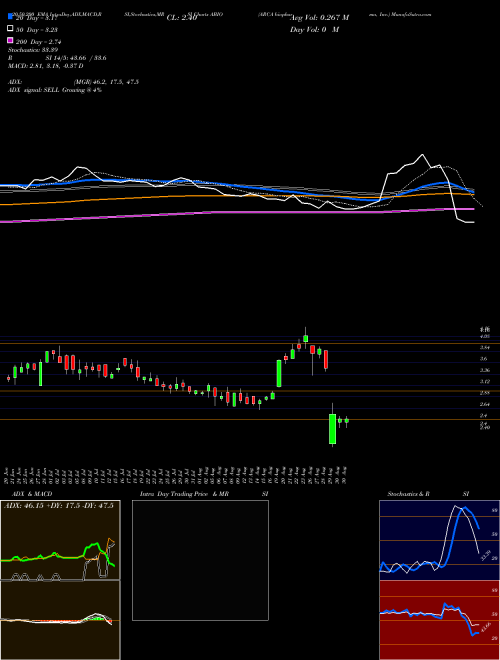
Task: Click the 'Intra Day Trading Price & MR' title
Action: 184,494
